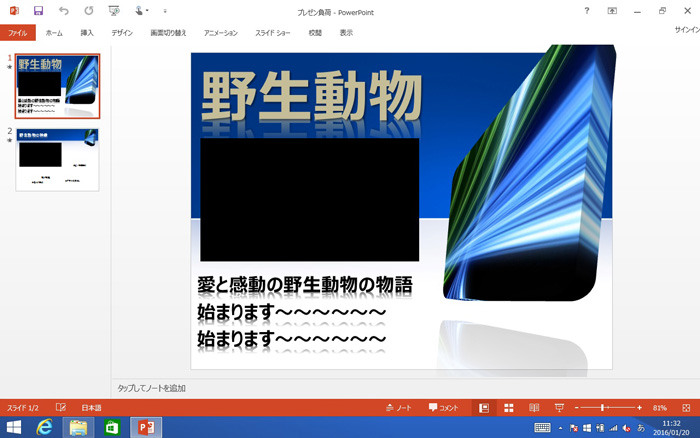This screenshot has width=700, height=438.
Task: Click the zoom out minus button
Action: coord(576,408)
